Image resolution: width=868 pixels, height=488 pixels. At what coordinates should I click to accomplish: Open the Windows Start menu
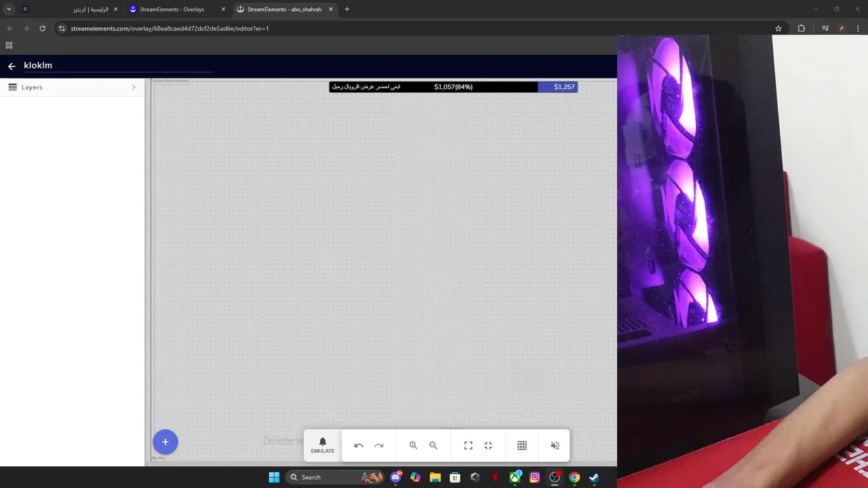pos(274,477)
